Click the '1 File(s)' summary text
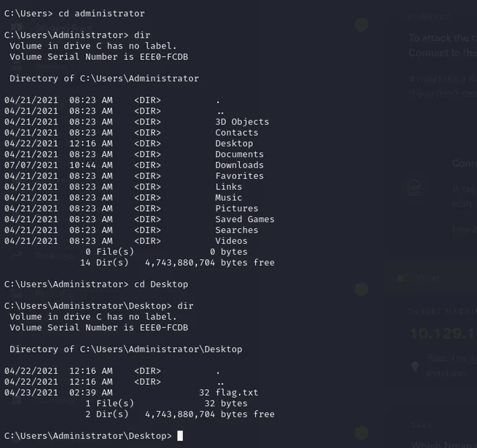Image resolution: width=477 pixels, height=448 pixels. tap(110, 403)
